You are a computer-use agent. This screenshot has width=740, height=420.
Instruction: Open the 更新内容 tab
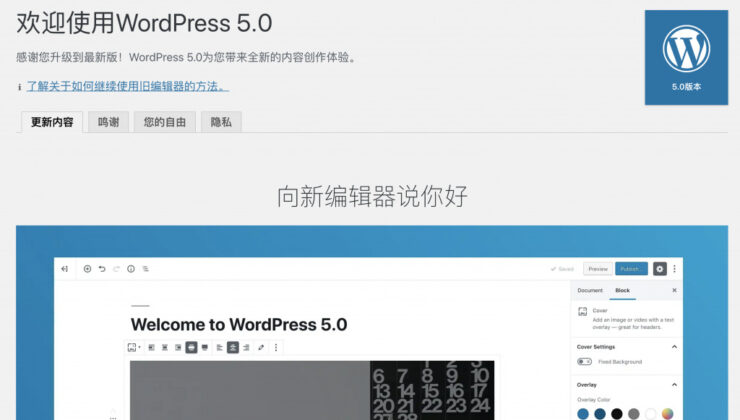point(52,122)
